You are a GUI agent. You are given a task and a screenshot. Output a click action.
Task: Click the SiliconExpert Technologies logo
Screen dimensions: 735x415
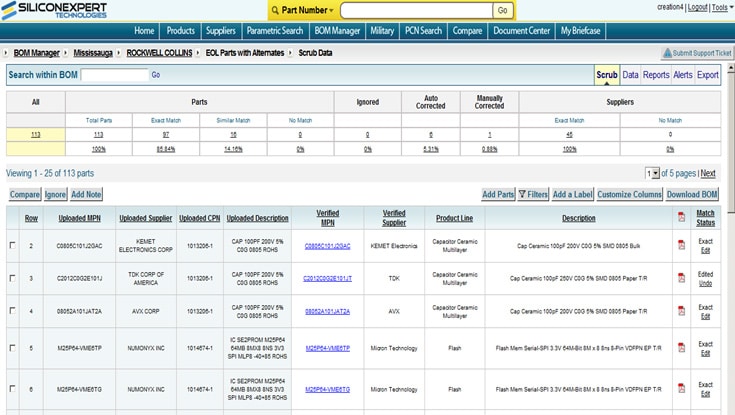pos(54,10)
